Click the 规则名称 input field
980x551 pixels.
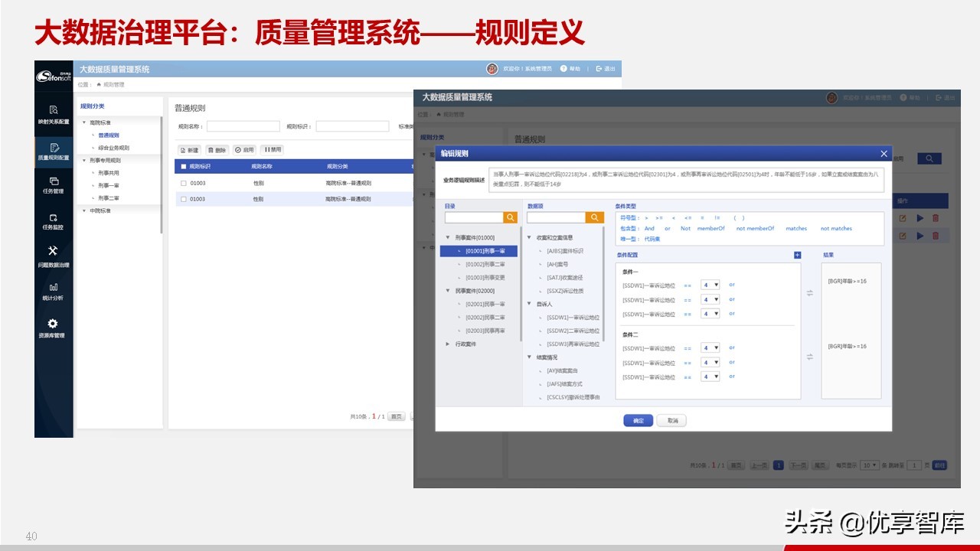coord(243,126)
